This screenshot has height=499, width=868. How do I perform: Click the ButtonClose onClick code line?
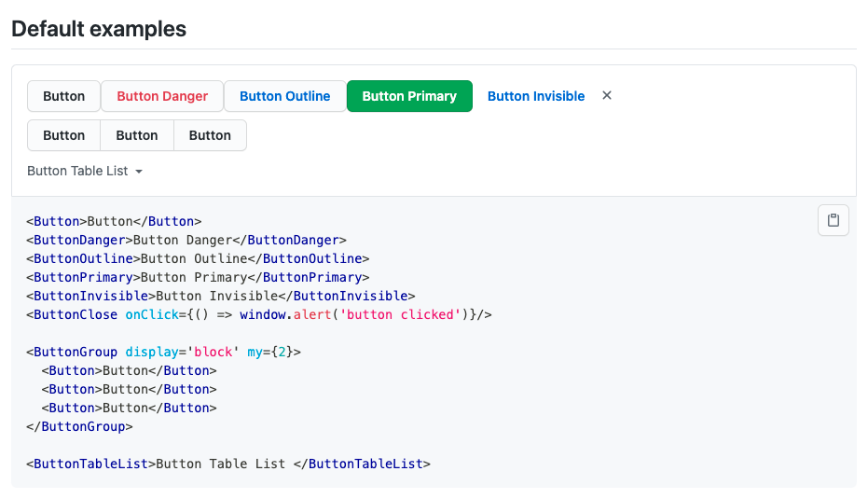[x=258, y=314]
